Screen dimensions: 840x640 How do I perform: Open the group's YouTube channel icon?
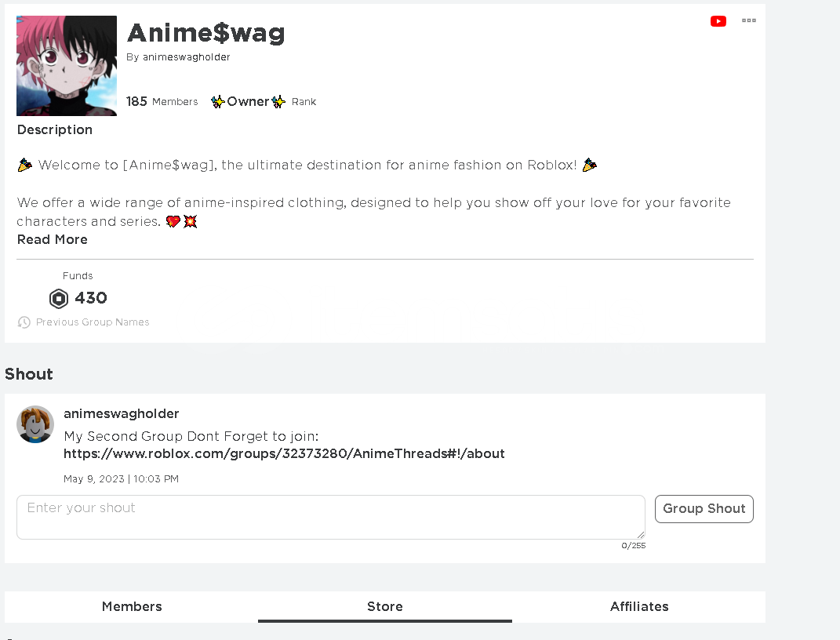pyautogui.click(x=718, y=21)
